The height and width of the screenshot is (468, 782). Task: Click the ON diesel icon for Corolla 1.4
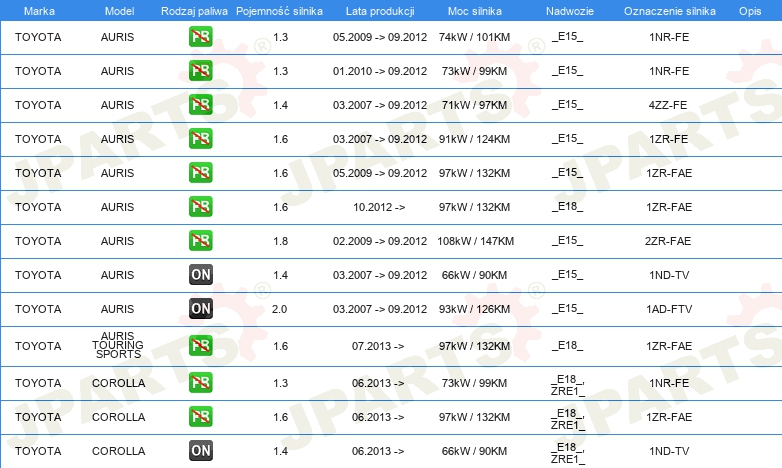pyautogui.click(x=200, y=451)
